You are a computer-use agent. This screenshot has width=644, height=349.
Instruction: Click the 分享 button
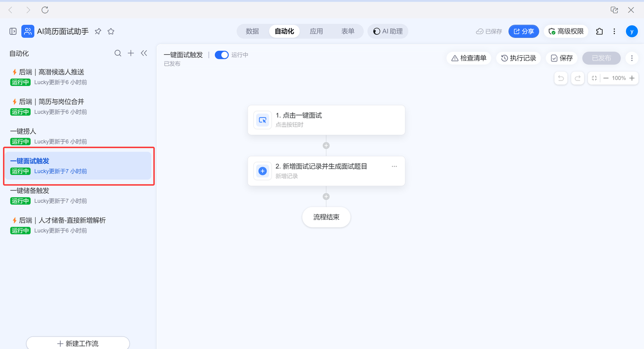[x=523, y=31]
